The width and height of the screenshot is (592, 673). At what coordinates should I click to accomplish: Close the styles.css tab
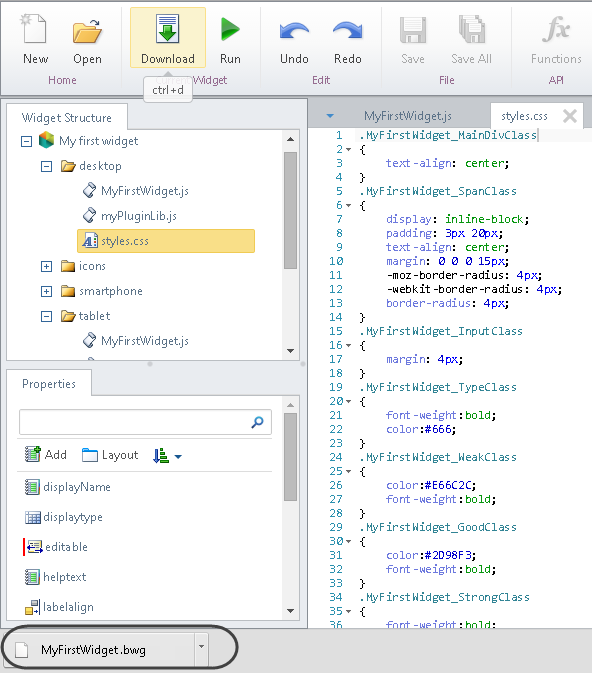coord(570,116)
